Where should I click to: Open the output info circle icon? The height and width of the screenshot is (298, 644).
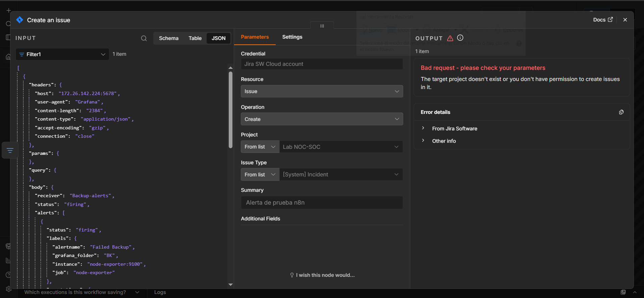point(460,38)
